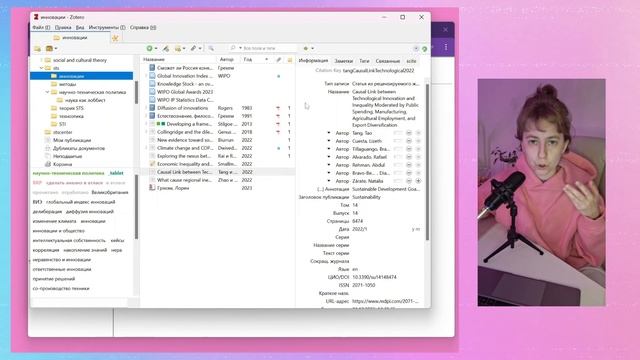
Task: Open author type dropdown for Cuesta, Lizeth
Action: tap(329, 141)
